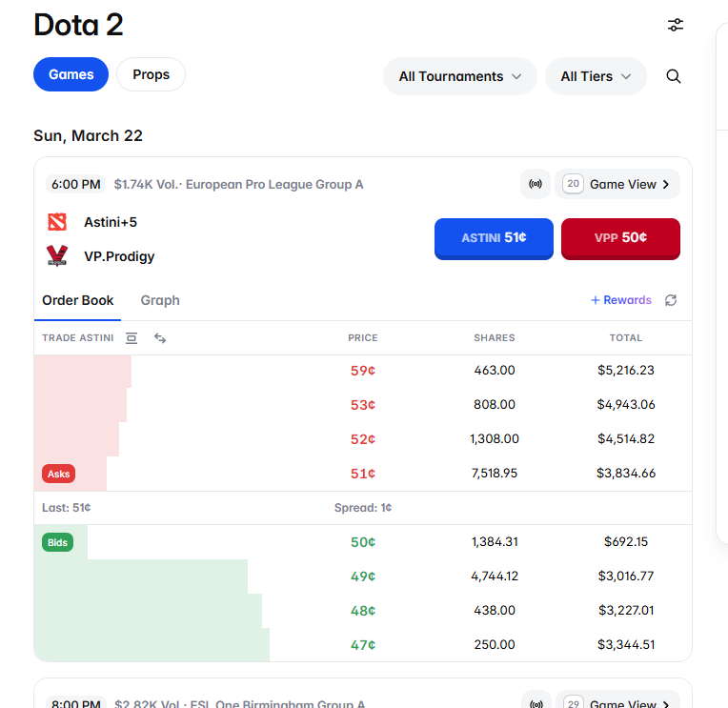Click the order book layout icon beside TRADE ASTINI

coord(131,338)
